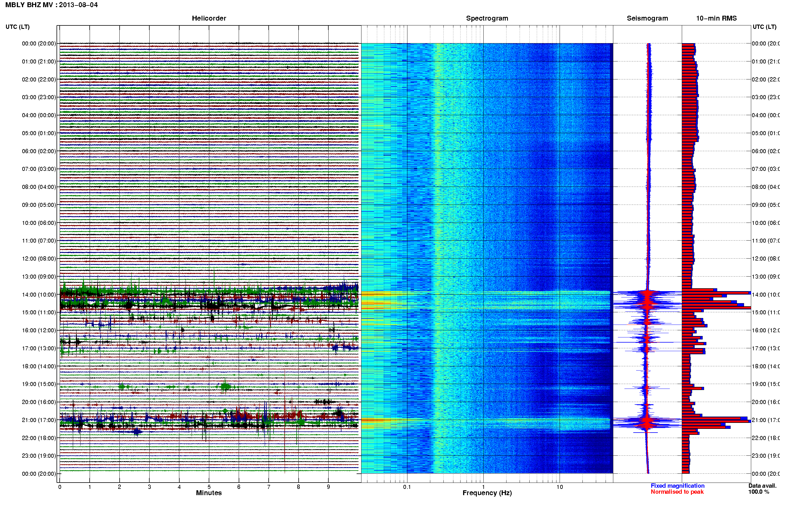Click the '10' Hz frequency tick label
This screenshot has height=508, width=812.
click(560, 487)
